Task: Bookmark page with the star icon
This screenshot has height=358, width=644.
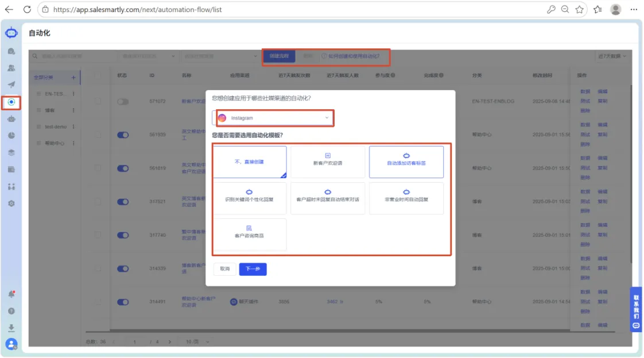Action: (x=580, y=9)
